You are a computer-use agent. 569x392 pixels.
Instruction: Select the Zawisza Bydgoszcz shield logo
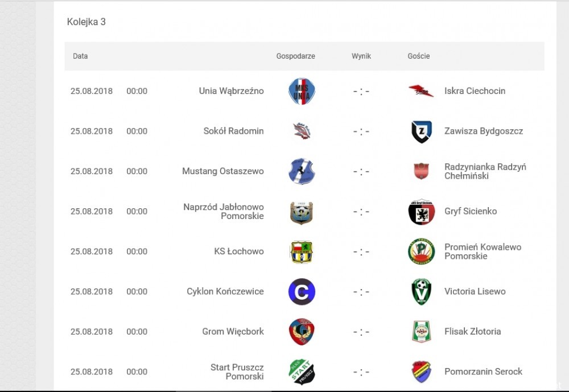click(421, 131)
